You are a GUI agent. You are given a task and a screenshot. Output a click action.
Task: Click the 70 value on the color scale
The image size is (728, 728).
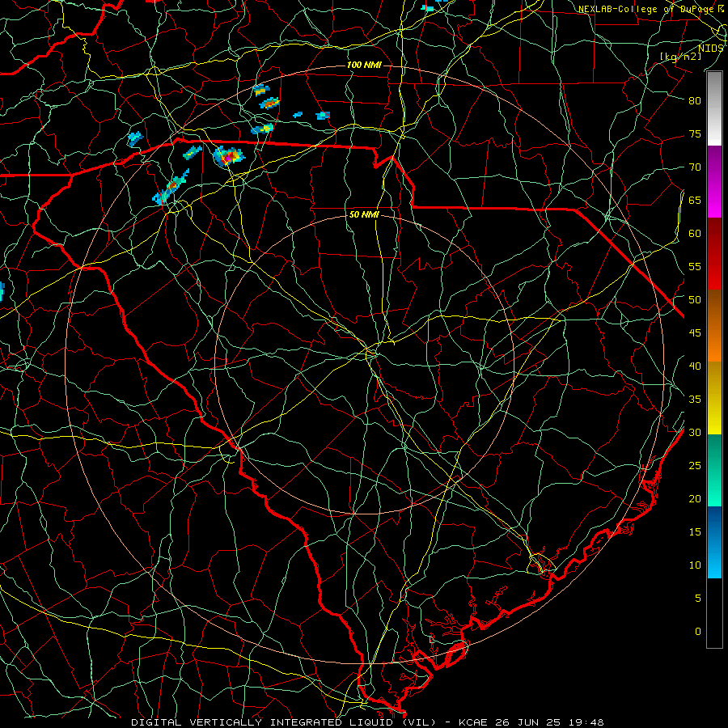695,167
